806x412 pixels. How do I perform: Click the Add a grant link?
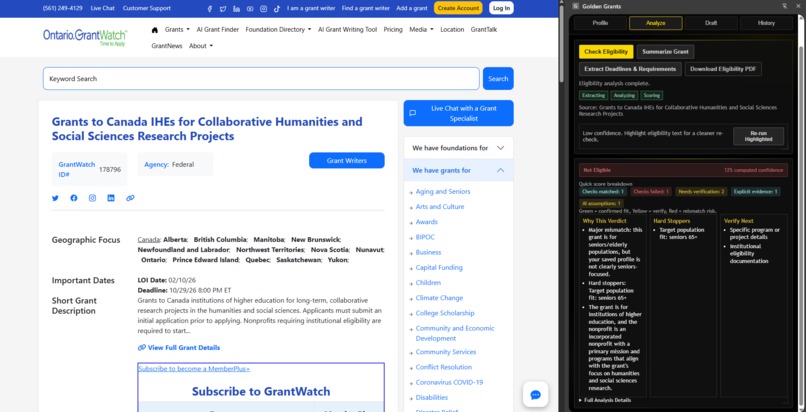(412, 8)
